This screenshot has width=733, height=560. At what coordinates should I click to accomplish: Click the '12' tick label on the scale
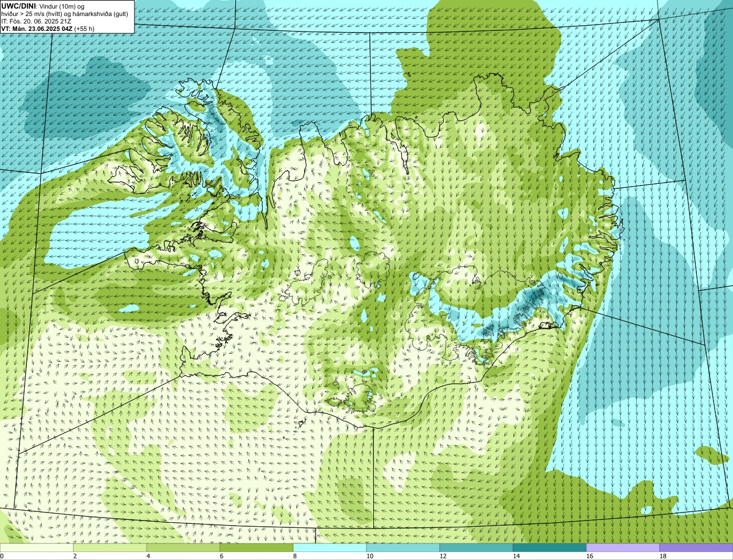click(443, 556)
